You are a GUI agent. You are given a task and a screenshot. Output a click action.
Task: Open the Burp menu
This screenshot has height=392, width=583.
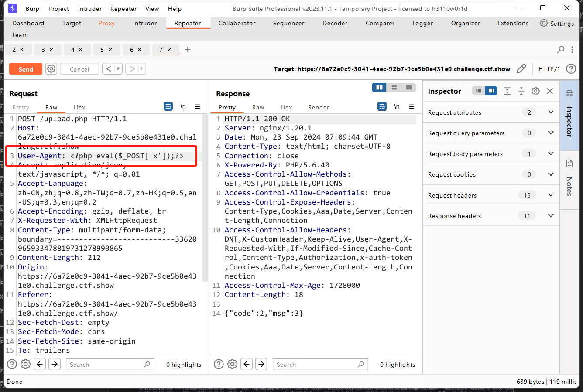pyautogui.click(x=32, y=9)
